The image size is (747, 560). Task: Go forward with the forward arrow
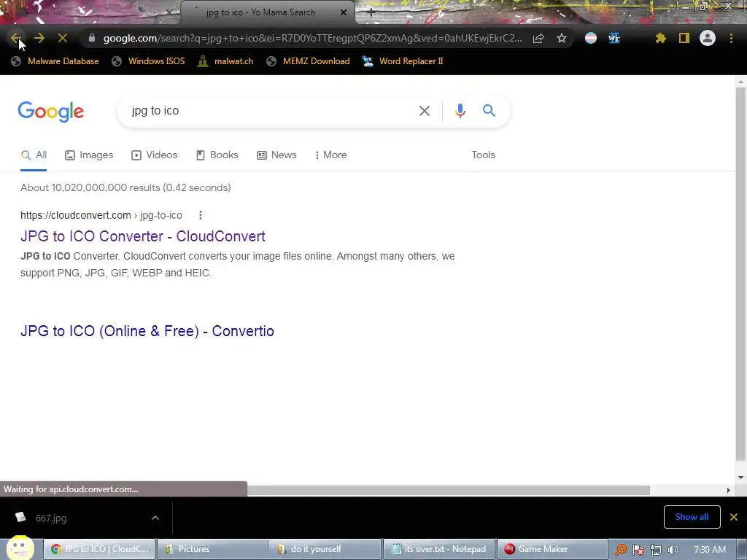tap(39, 38)
